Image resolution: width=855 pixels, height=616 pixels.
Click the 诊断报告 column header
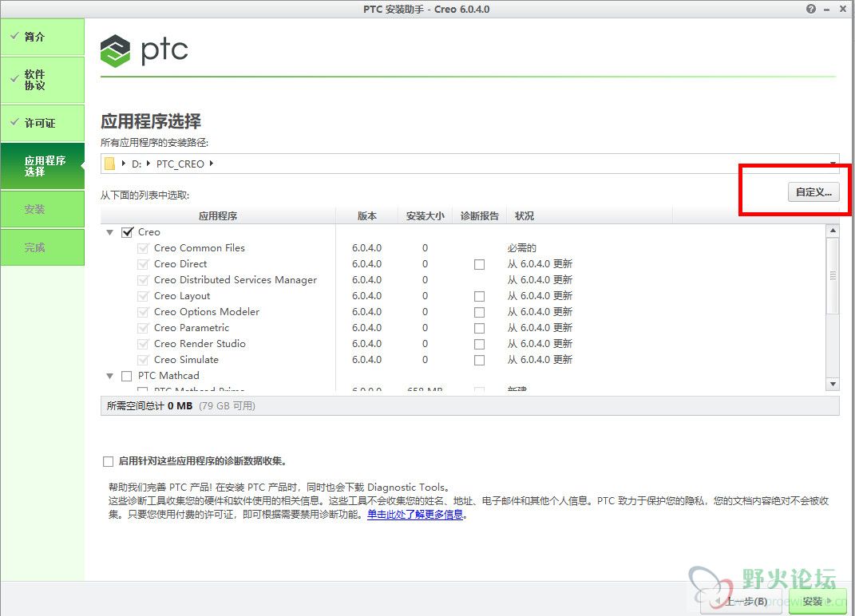pyautogui.click(x=479, y=216)
